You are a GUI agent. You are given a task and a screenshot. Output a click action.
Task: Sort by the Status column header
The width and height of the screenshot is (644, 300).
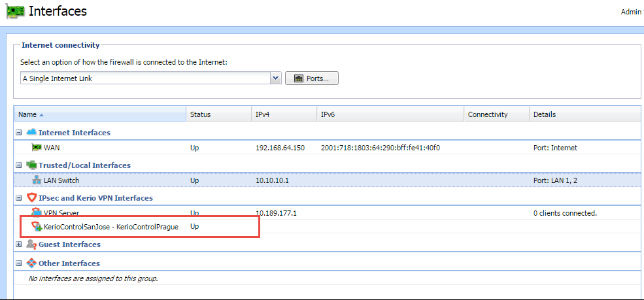[x=218, y=114]
